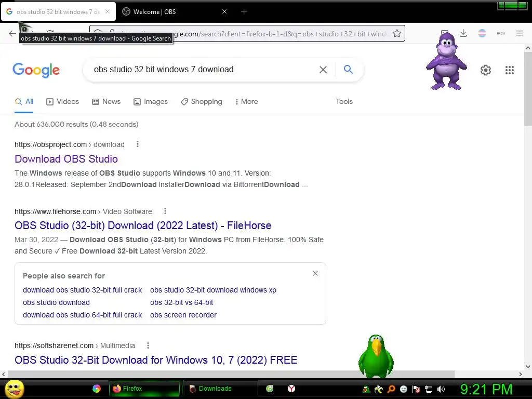Open the Yandex browser taskbar icon
This screenshot has height=399, width=532.
[291, 389]
